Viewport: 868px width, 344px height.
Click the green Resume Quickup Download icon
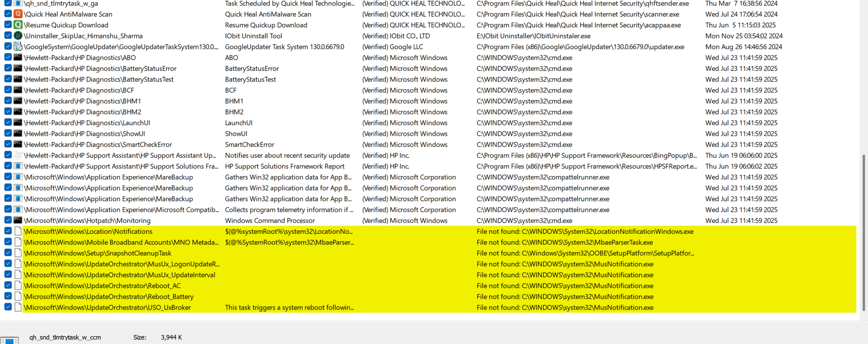click(x=18, y=25)
